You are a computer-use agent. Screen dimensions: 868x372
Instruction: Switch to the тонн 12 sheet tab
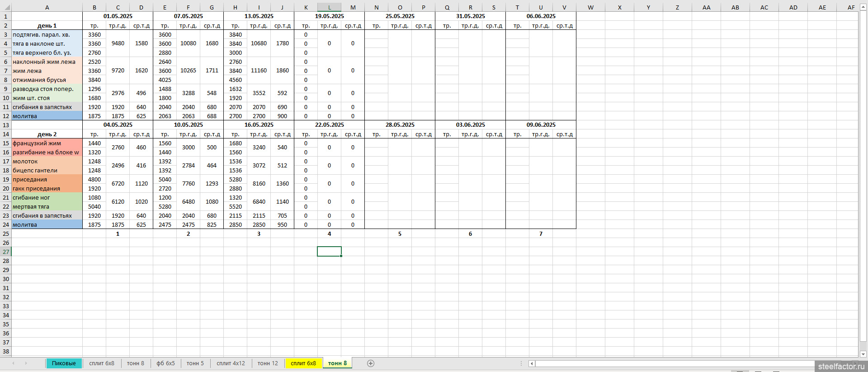(268, 363)
